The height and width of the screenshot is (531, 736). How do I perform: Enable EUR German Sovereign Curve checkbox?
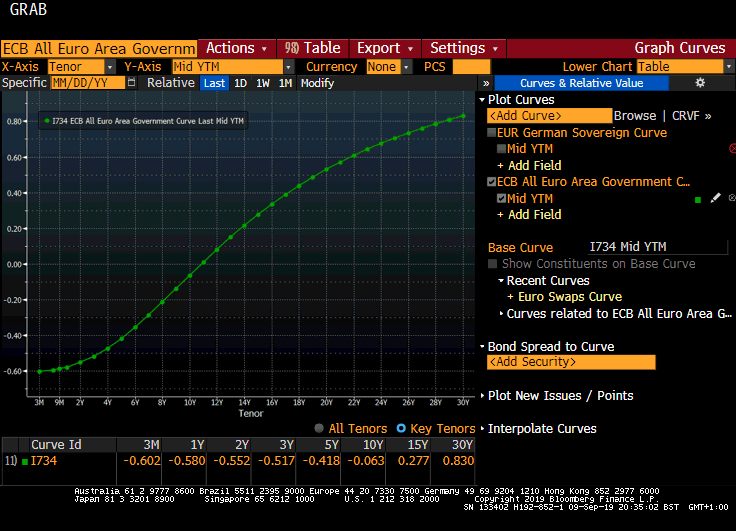(x=491, y=133)
